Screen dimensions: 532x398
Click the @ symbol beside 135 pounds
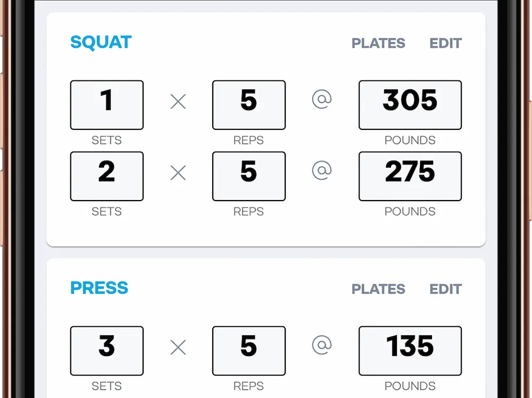click(322, 345)
